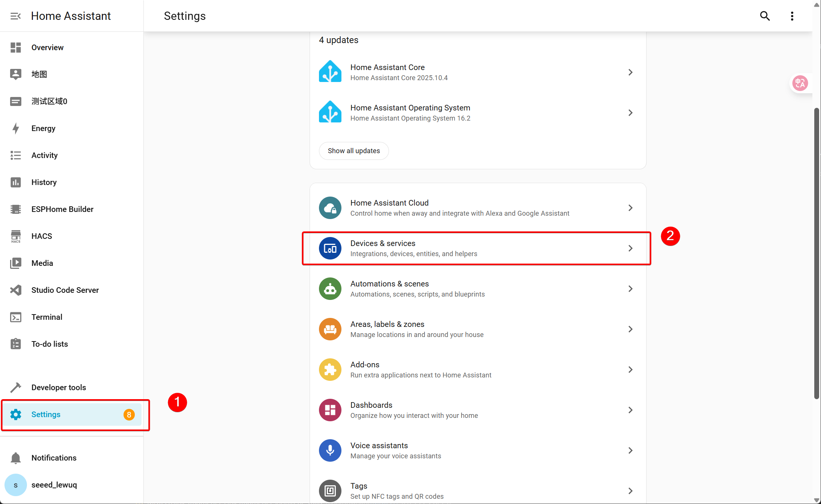Expand the Devices & services chevron
821x504 pixels.
(x=630, y=248)
